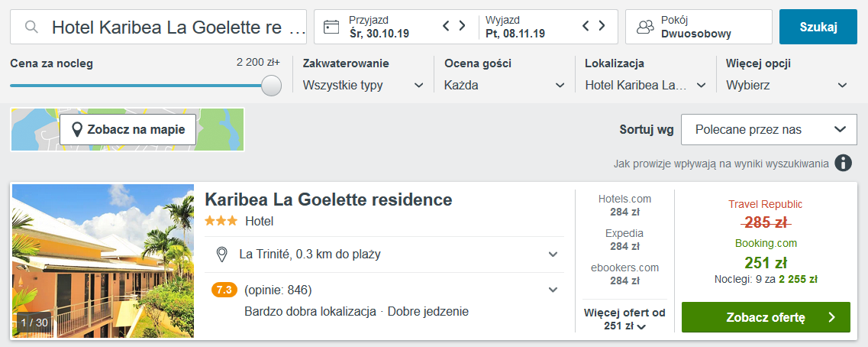Viewport: 868px width, 347px height.
Task: Click Noclegi: 9 za 2 255 zł text
Action: point(766,280)
